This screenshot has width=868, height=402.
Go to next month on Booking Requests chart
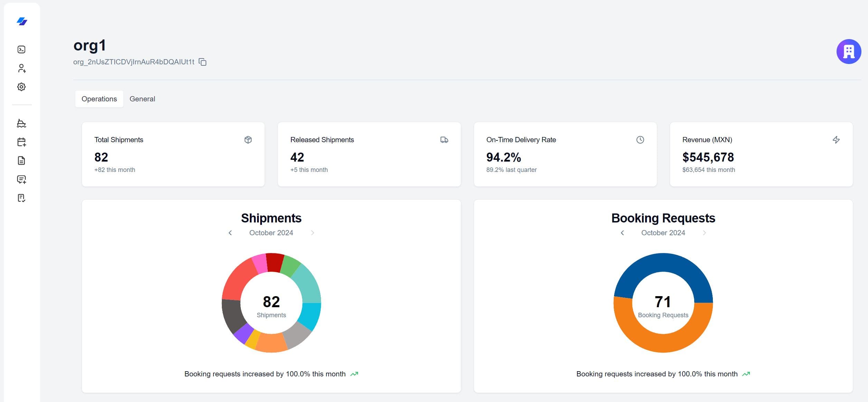704,233
